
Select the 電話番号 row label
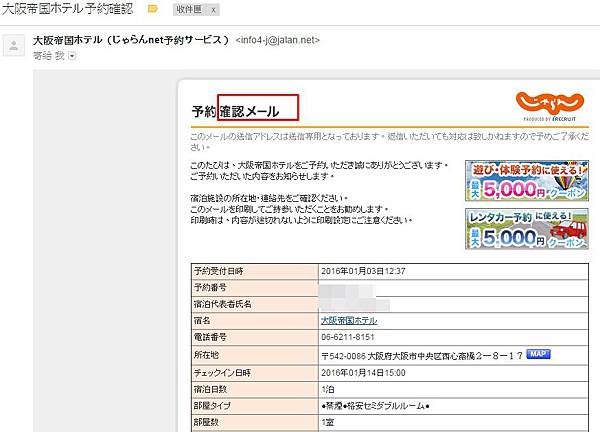[210, 337]
